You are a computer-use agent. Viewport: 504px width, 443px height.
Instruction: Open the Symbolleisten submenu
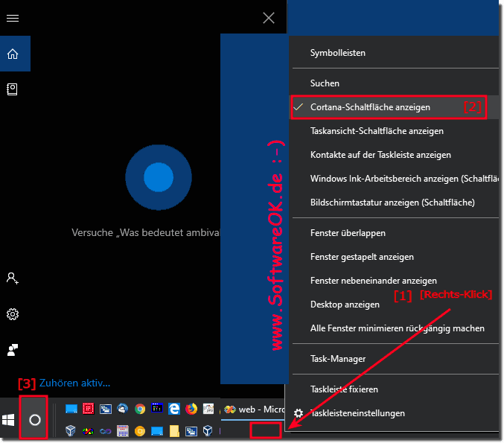pos(395,53)
